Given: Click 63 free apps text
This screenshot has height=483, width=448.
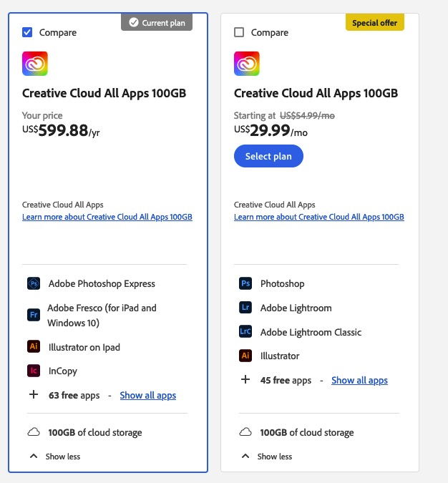Looking at the screenshot, I should [74, 395].
